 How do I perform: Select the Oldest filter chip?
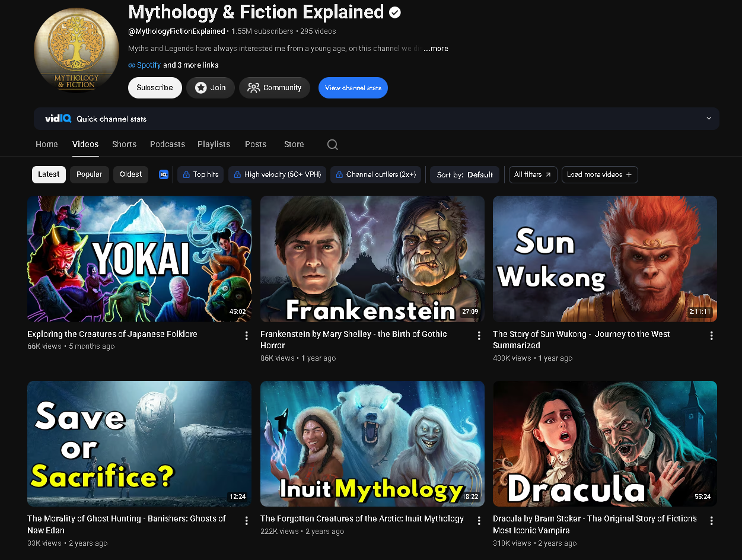[x=131, y=174]
